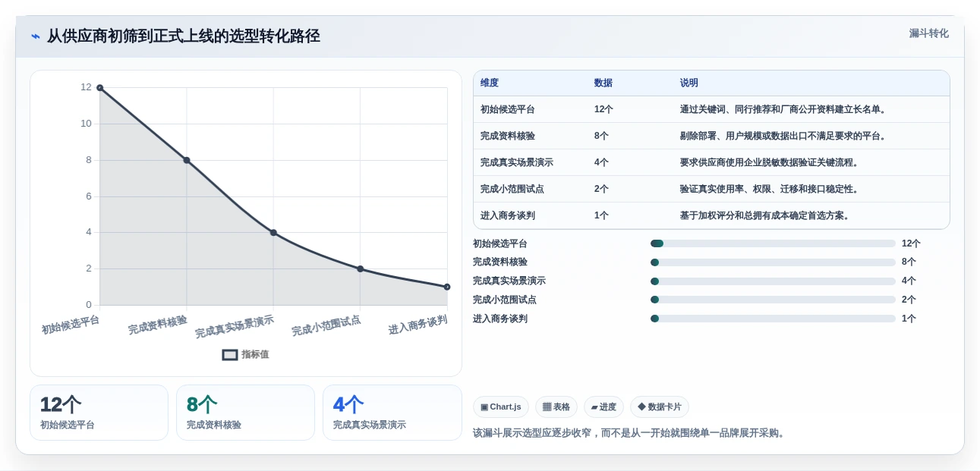
Task: Click the 完成真实场景演示 progress bar
Action: tap(773, 281)
